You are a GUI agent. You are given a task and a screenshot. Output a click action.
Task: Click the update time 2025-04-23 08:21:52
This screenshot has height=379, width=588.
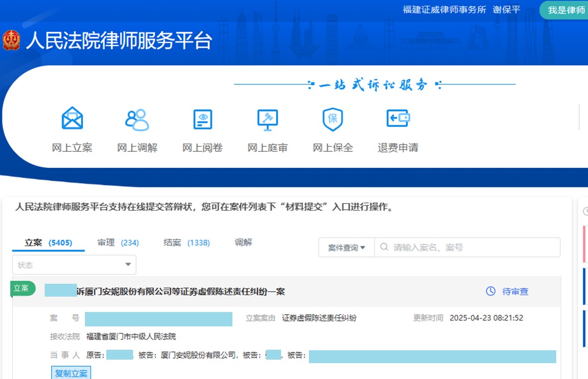(486, 318)
